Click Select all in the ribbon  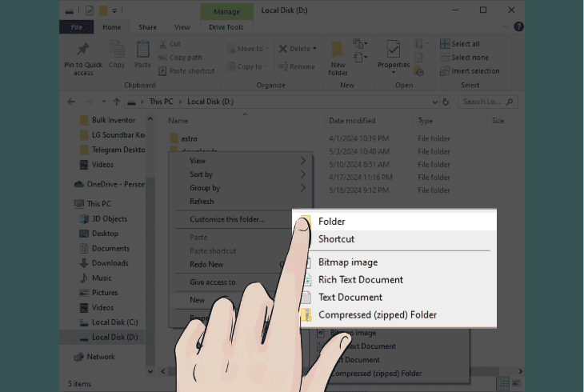[460, 44]
